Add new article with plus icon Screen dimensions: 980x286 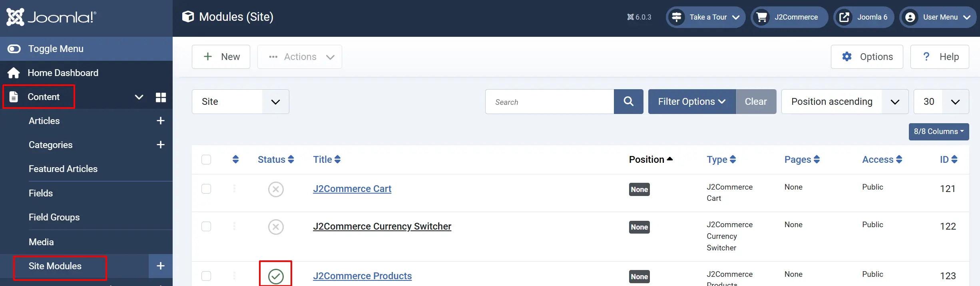tap(161, 121)
